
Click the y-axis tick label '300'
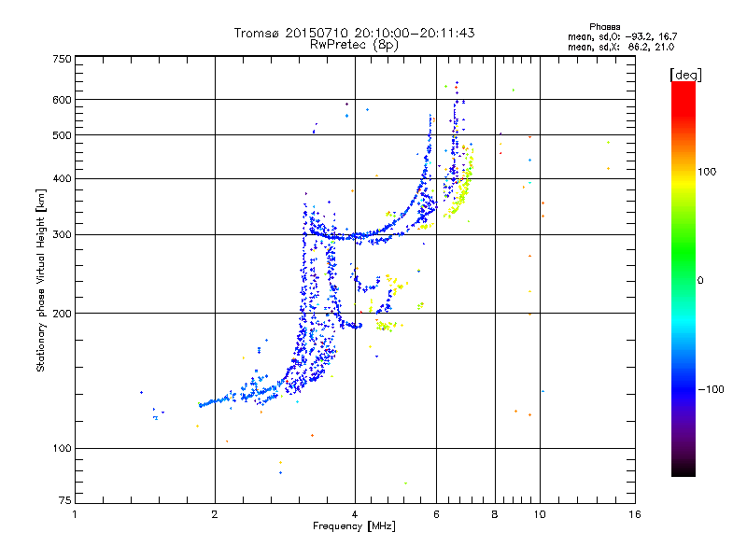coord(62,234)
